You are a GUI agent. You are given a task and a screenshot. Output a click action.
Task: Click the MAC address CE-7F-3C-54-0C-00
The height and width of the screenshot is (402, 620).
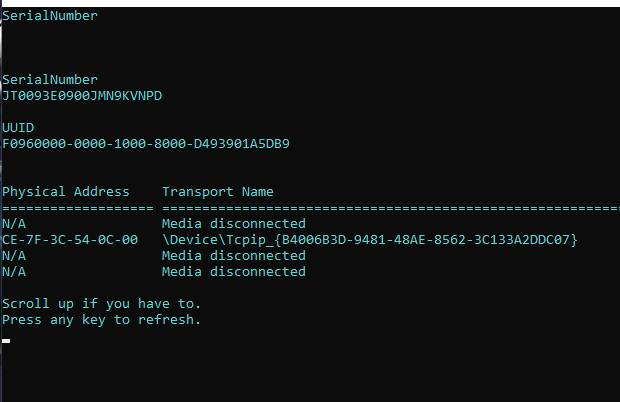70,240
